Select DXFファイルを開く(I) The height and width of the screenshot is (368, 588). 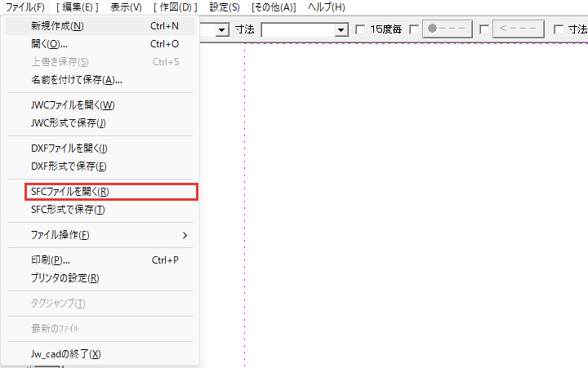click(x=100, y=149)
